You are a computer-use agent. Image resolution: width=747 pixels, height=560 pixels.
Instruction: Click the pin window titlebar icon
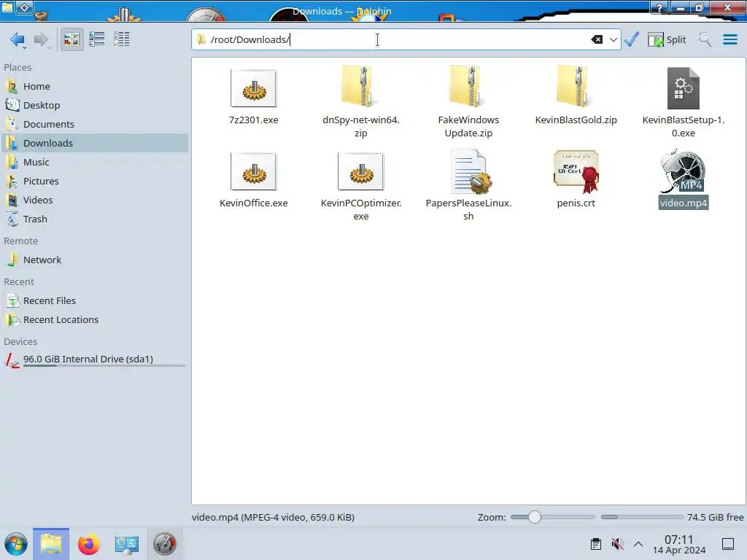click(x=25, y=7)
